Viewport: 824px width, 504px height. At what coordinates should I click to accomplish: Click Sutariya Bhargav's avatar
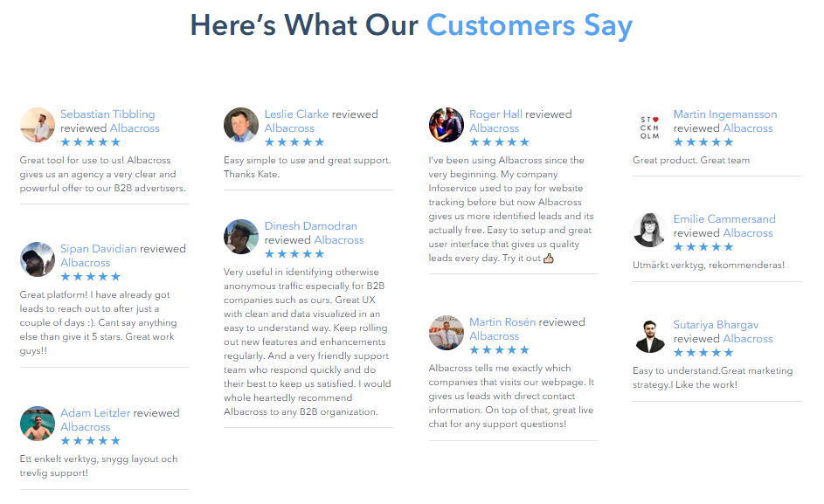coord(650,335)
